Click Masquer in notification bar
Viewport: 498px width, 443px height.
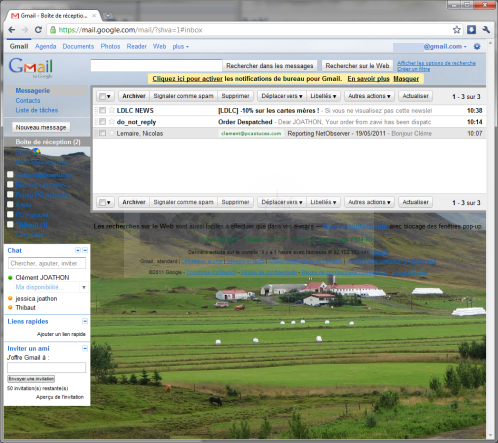(406, 79)
